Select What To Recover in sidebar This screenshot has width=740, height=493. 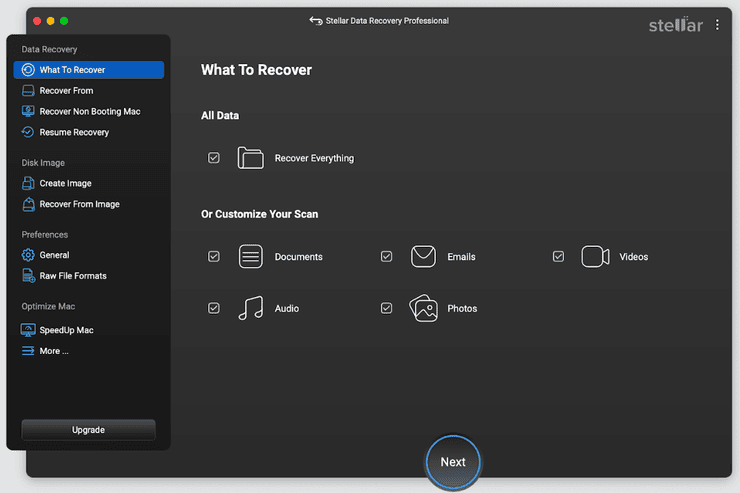(x=89, y=70)
